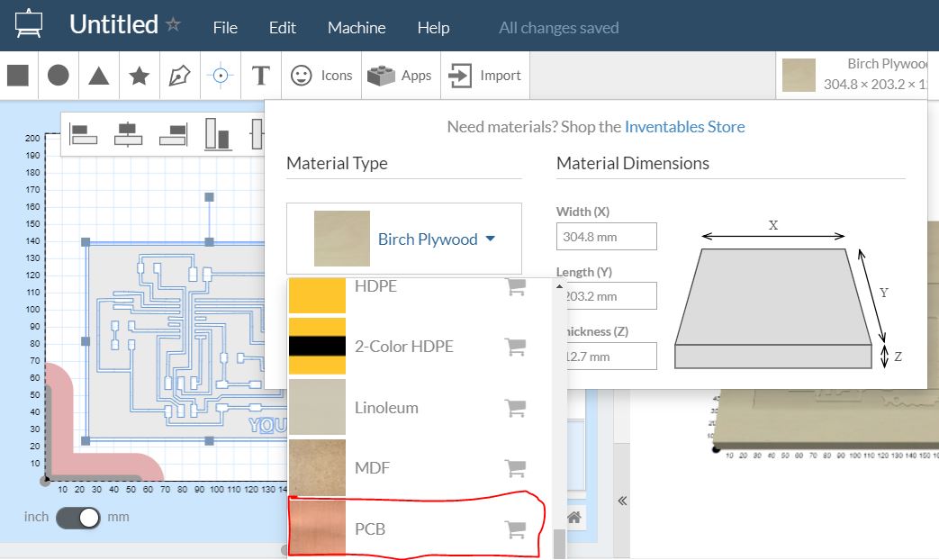Open the Edit menu
Image resolution: width=939 pixels, height=560 pixels.
click(282, 28)
